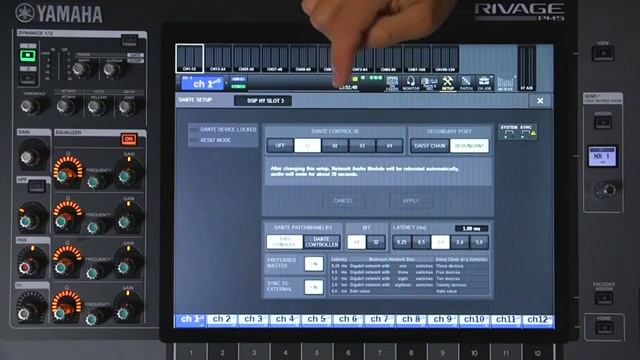
Task: Set latency to 0.5 ms
Action: click(421, 242)
